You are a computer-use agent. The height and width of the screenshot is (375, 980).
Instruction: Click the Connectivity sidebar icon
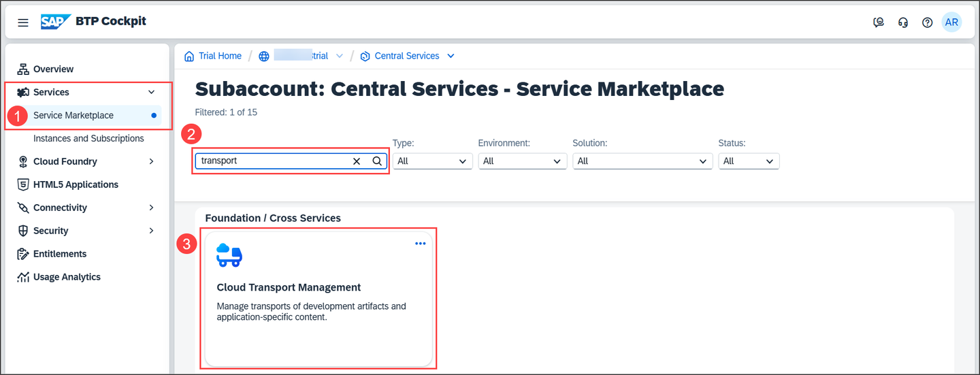22,208
